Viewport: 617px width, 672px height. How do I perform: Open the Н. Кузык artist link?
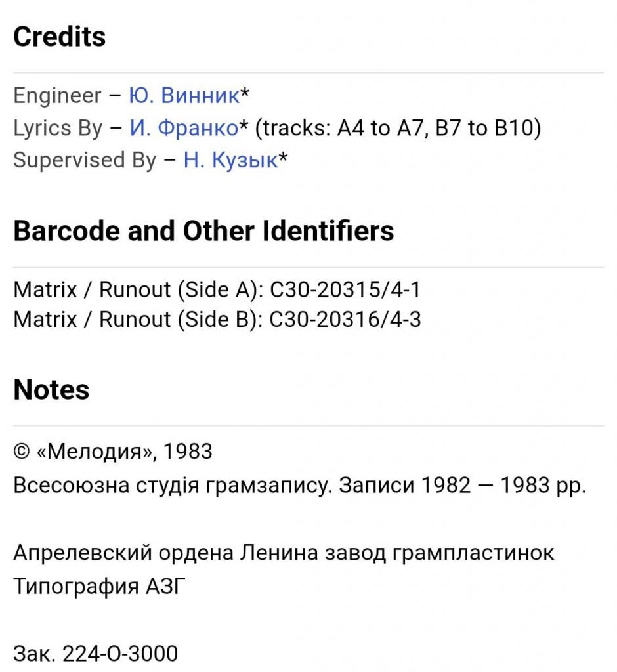coord(230,160)
